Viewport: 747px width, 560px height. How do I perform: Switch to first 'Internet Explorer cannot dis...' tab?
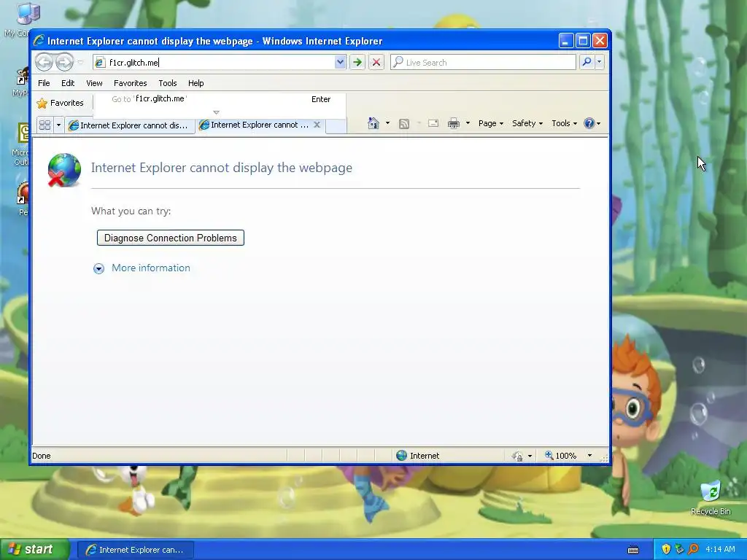(130, 125)
